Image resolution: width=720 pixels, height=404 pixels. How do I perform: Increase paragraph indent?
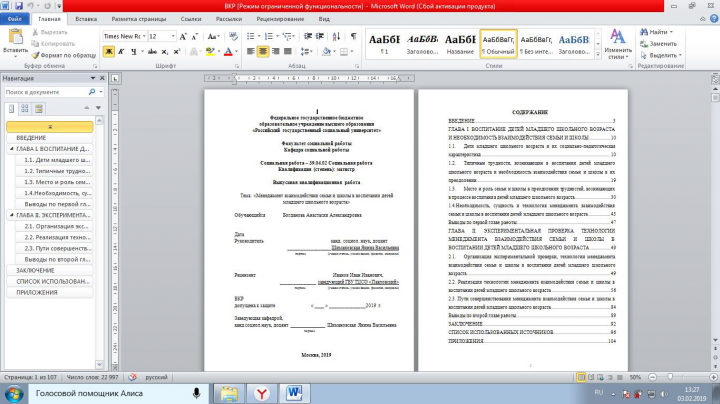coord(320,36)
